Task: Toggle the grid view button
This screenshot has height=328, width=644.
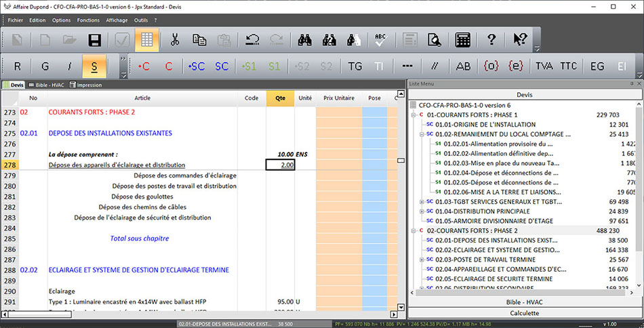Action: click(146, 40)
